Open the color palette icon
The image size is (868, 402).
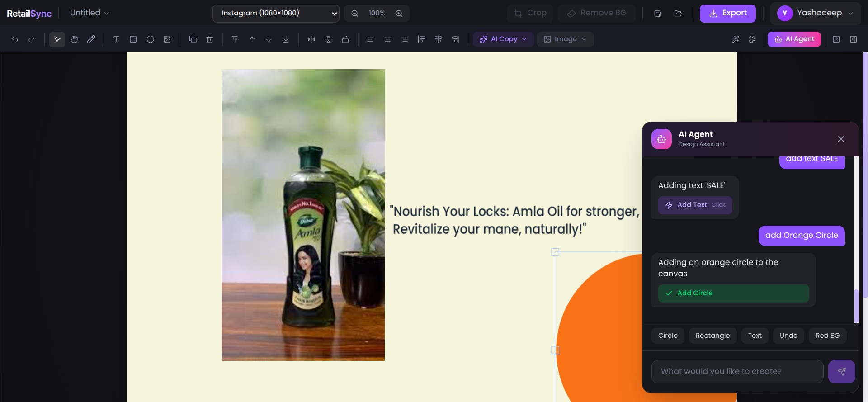click(x=752, y=39)
